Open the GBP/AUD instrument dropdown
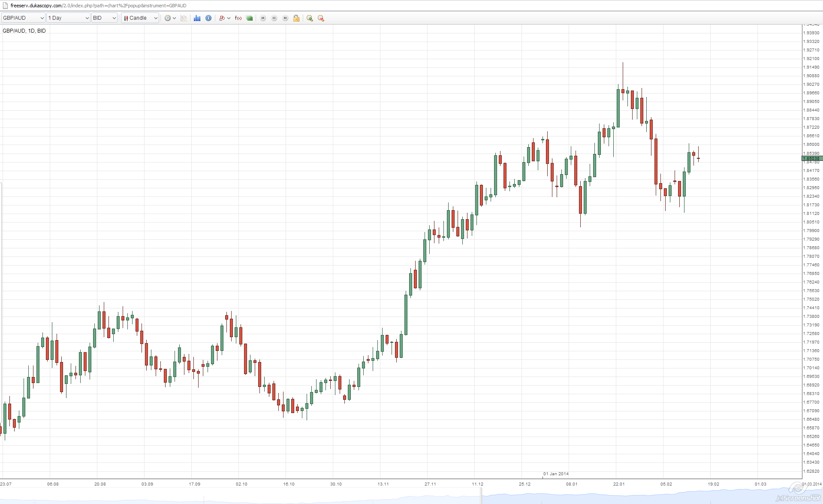 pos(23,18)
